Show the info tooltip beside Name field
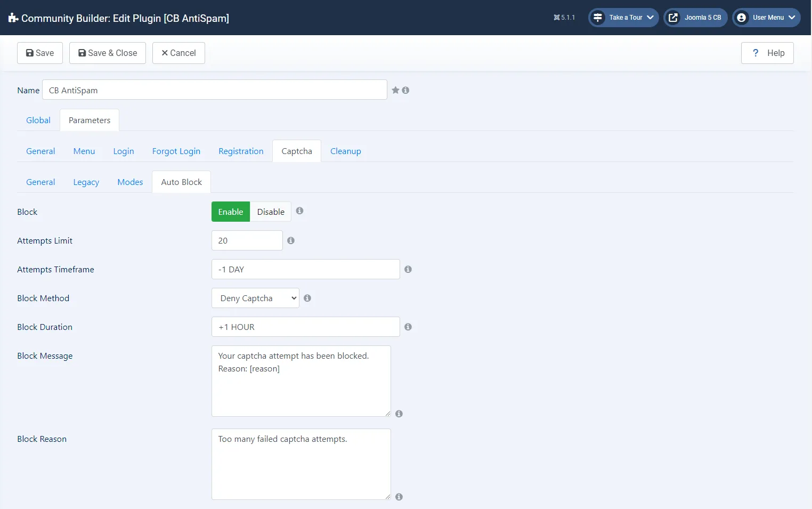This screenshot has width=812, height=509. point(405,90)
